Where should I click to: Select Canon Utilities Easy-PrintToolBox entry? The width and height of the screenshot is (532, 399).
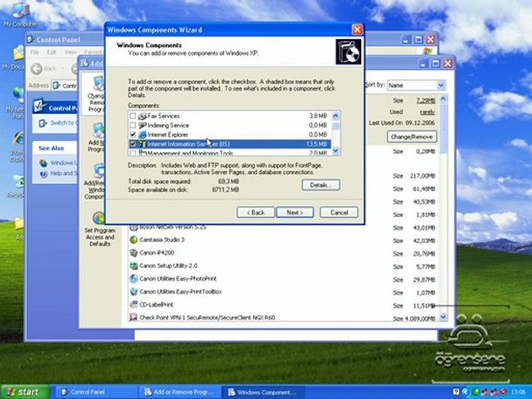click(181, 291)
